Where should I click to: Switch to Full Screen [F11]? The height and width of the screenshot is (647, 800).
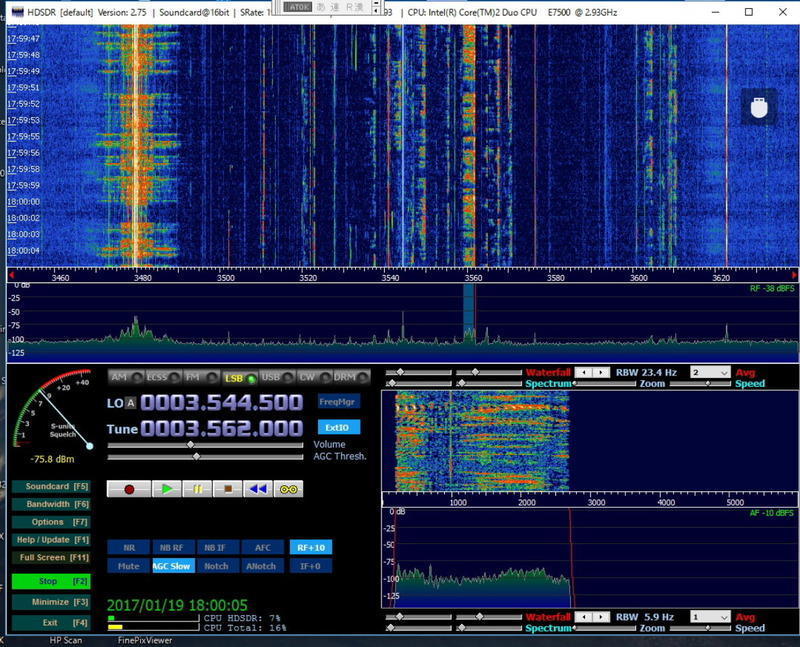52,558
